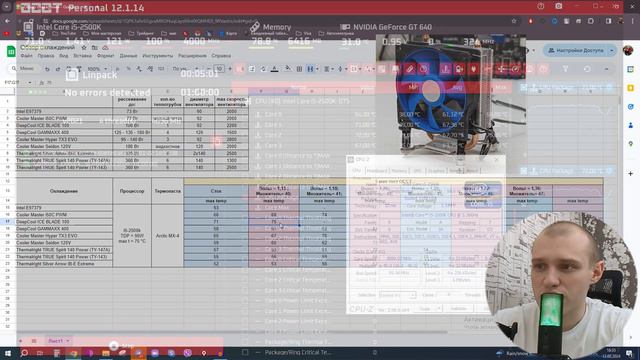Click the Настройки Доступа share button
Screen dimensions: 640x360
click(576, 50)
